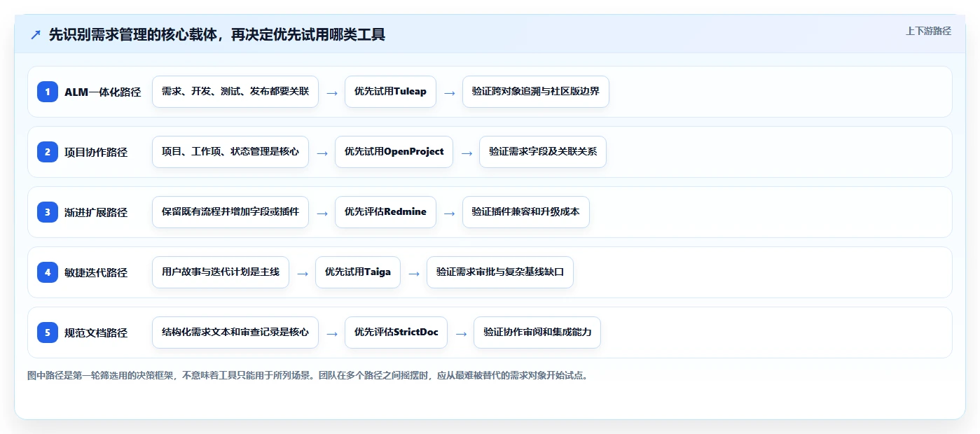
Task: Click the 优先试用OpenProject box
Action: 394,152
